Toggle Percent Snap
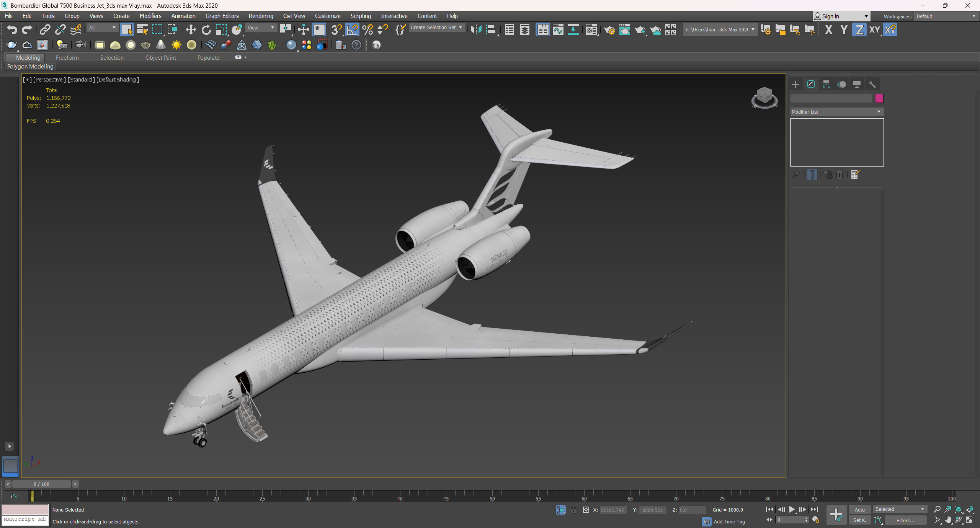980x528 pixels. tap(367, 29)
